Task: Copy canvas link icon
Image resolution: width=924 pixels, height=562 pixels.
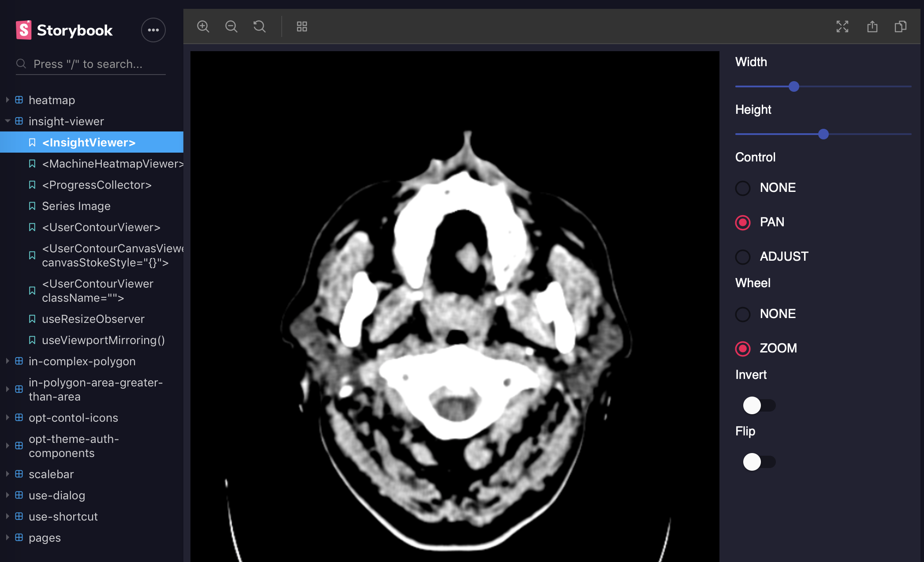Action: (x=900, y=26)
